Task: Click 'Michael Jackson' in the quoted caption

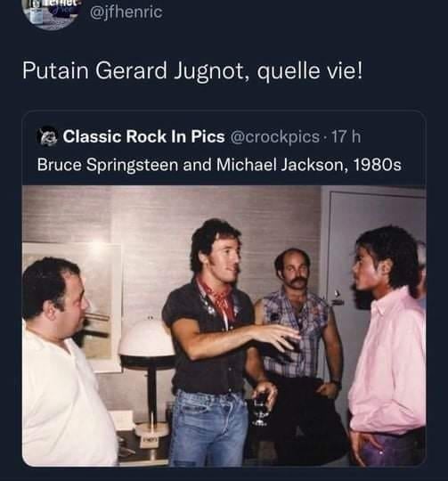Action: click(x=282, y=165)
